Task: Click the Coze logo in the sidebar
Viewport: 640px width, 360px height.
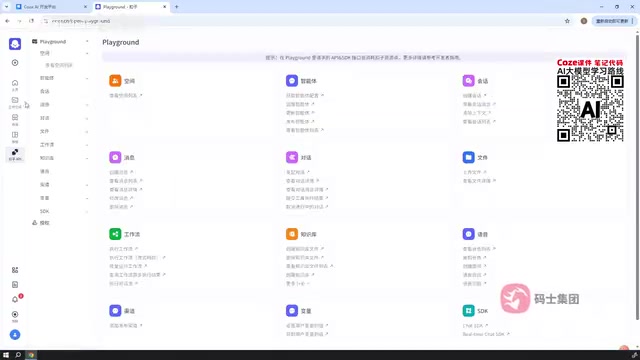Action: (15, 44)
